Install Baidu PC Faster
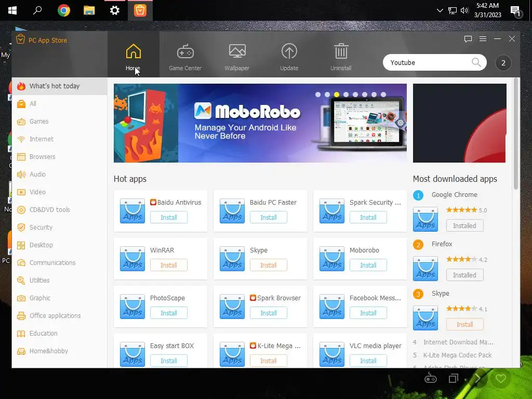 coord(269,218)
